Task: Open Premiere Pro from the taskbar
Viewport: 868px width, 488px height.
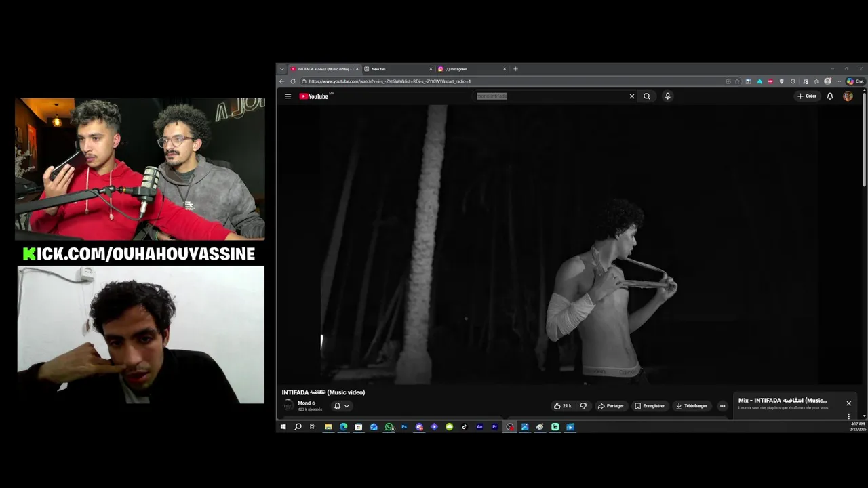Action: pos(494,427)
